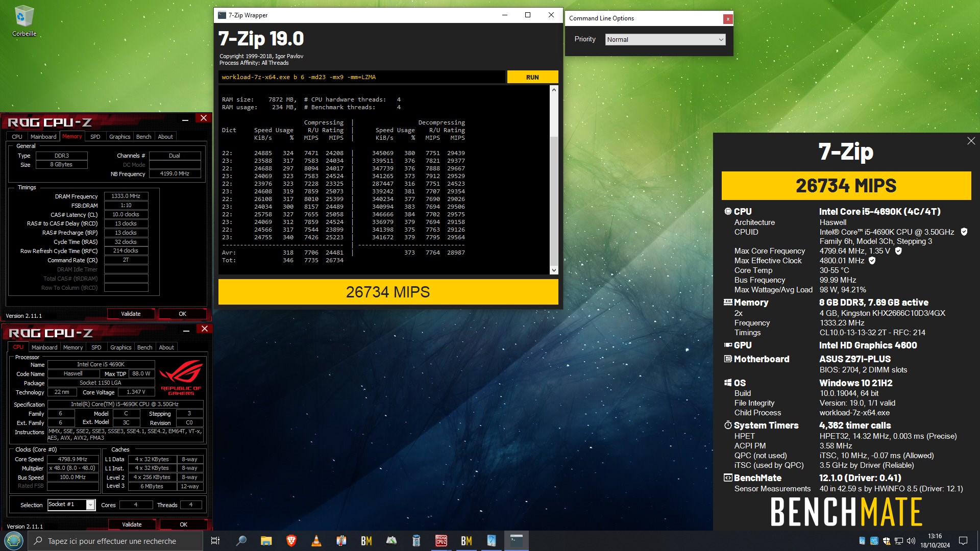Open VLC media player from the taskbar
980x551 pixels.
click(x=316, y=541)
